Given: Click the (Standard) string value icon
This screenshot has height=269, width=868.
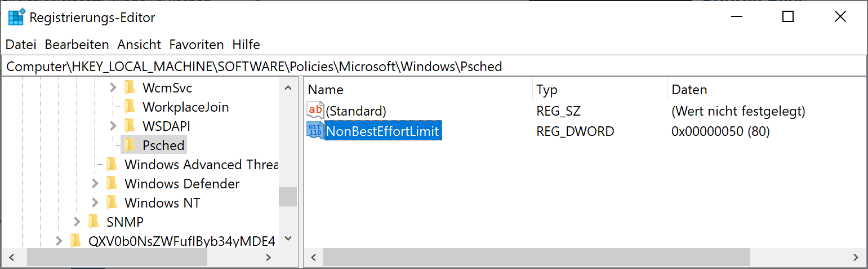Looking at the screenshot, I should tap(315, 111).
